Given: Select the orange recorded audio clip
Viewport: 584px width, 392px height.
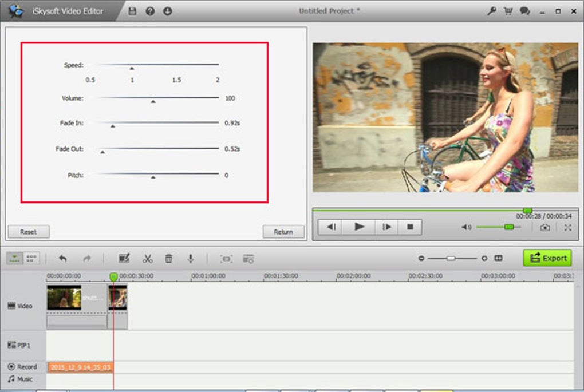Looking at the screenshot, I should point(81,367).
